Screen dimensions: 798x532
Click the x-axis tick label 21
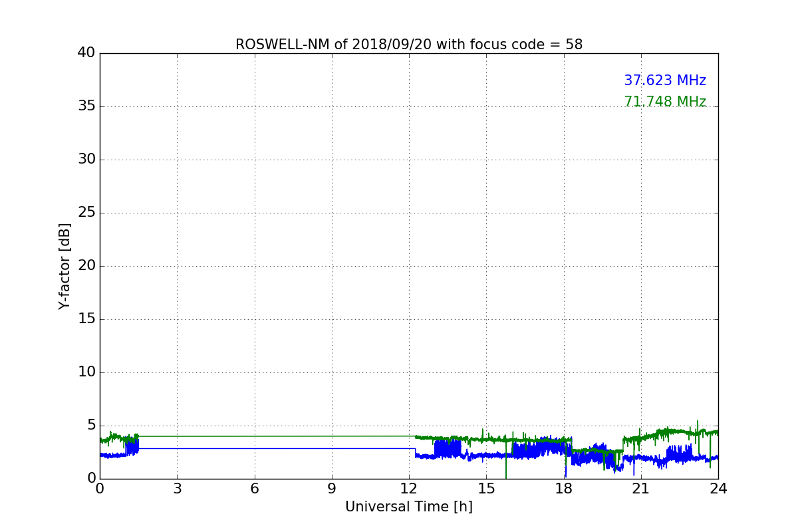click(641, 489)
